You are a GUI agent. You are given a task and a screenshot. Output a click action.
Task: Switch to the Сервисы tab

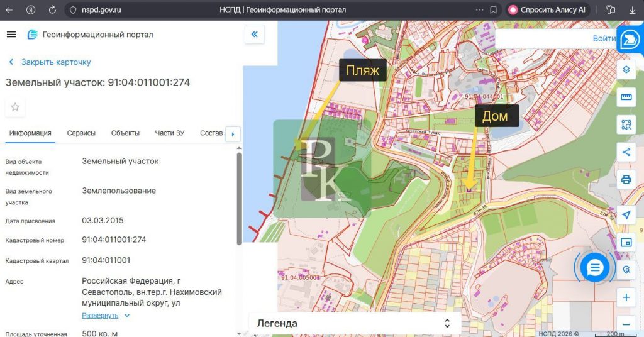click(81, 133)
